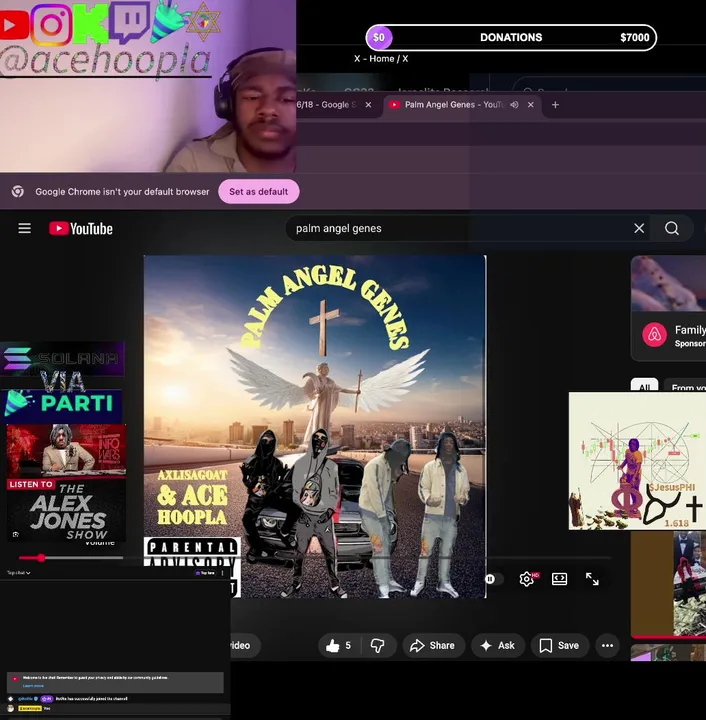Run the search with the magnifier button
Image resolution: width=706 pixels, height=720 pixels.
point(672,228)
